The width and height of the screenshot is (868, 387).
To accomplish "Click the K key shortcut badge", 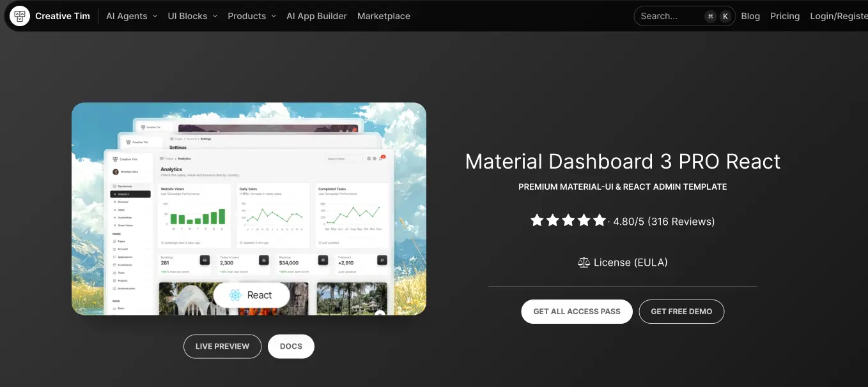I will point(725,17).
